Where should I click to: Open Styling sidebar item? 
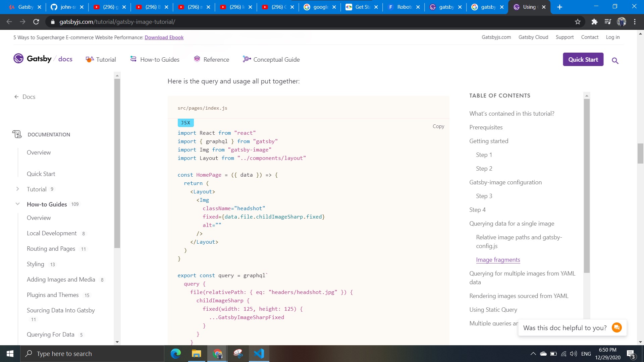(x=35, y=264)
